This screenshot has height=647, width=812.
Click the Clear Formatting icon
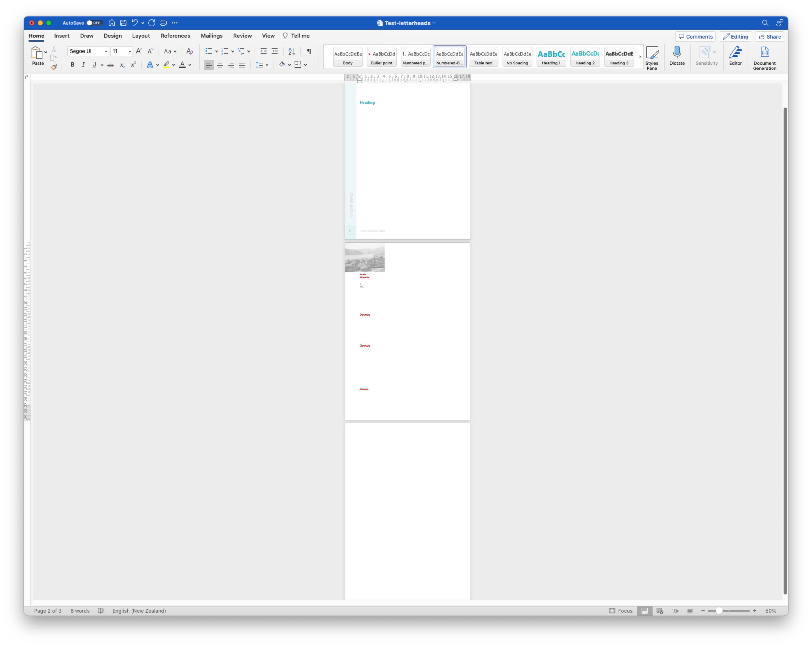pos(189,51)
